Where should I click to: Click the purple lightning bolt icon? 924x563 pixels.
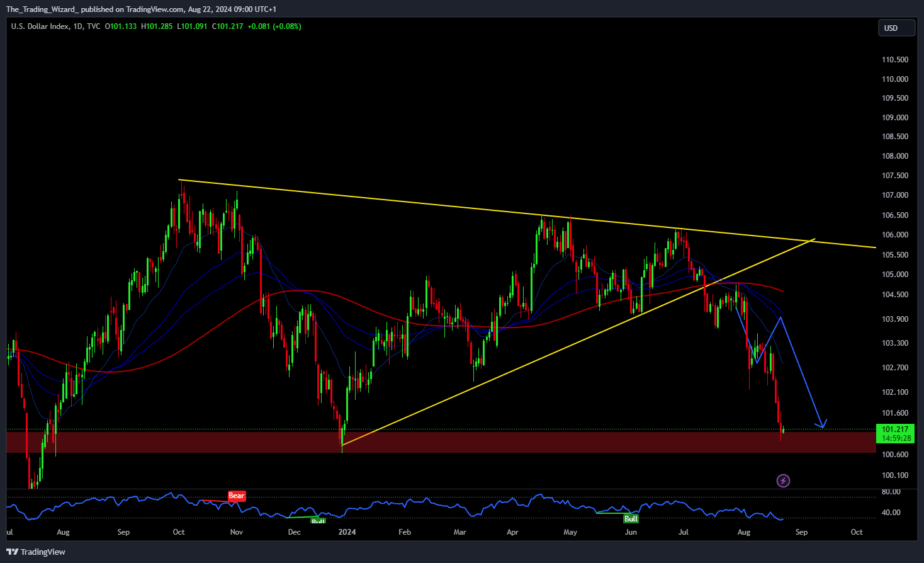783,481
